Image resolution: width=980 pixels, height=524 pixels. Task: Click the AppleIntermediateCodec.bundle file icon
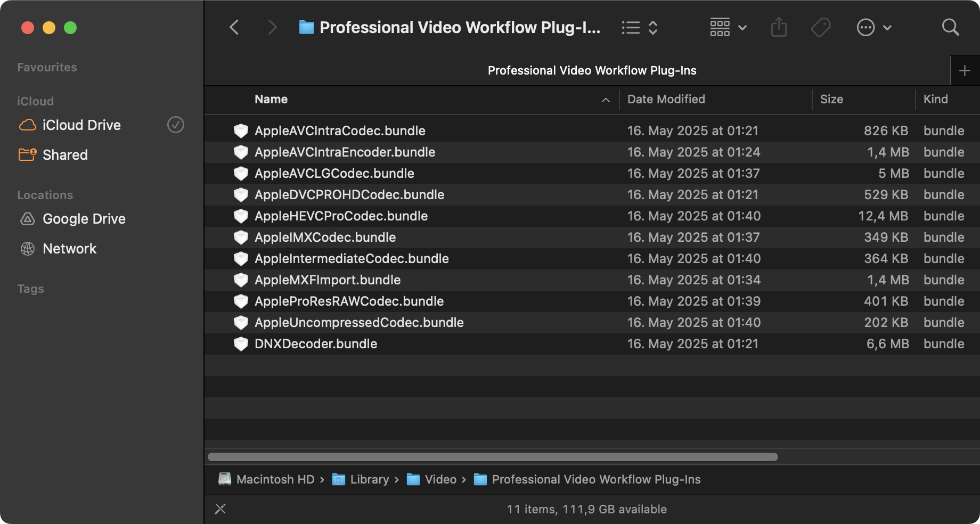pyautogui.click(x=241, y=258)
